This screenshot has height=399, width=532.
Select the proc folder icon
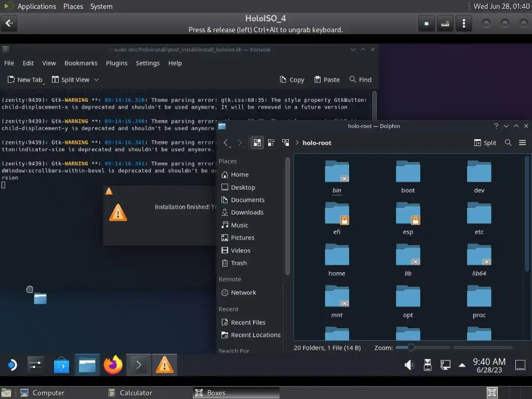pos(478,297)
